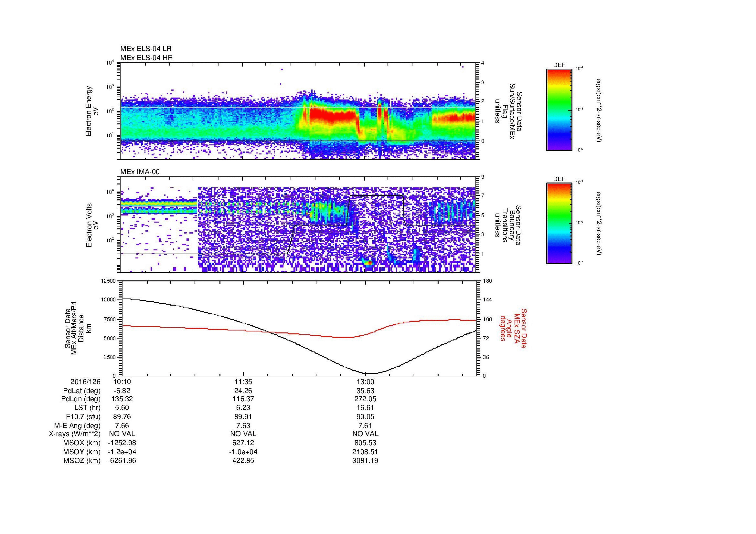The height and width of the screenshot is (534, 756).
Task: Click the PdLat value '35.63'
Action: (x=365, y=391)
